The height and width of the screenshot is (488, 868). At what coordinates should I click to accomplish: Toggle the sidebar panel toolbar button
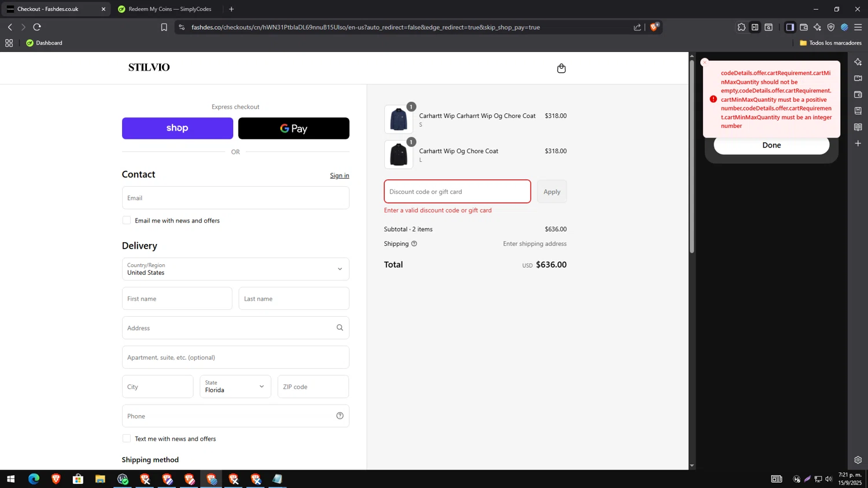(x=790, y=27)
